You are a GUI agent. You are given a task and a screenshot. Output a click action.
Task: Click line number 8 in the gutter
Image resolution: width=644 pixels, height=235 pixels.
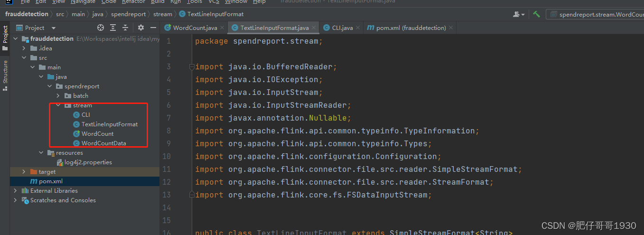pyautogui.click(x=168, y=131)
